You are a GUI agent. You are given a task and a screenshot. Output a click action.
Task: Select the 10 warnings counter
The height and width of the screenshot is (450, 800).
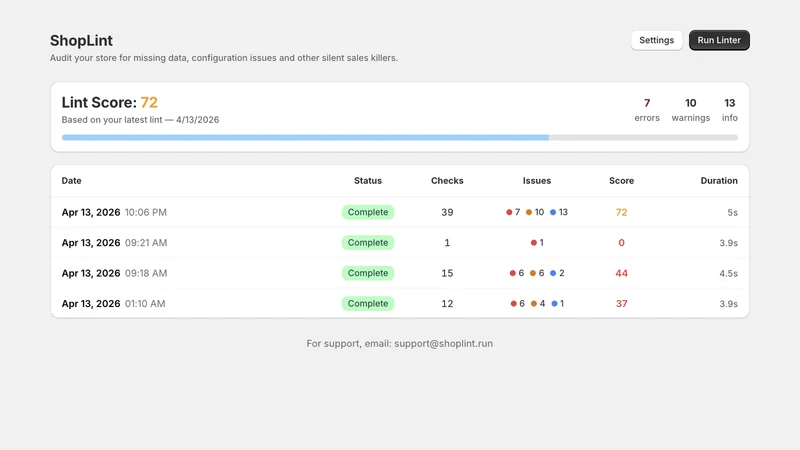click(690, 110)
